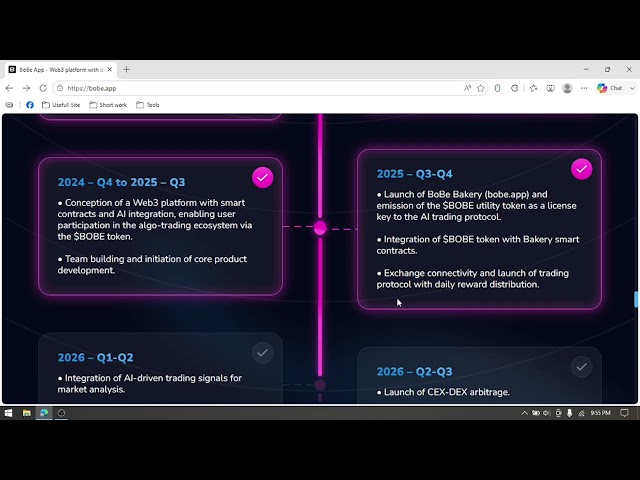This screenshot has height=480, width=640.
Task: Open the recording app on taskbar
Action: coord(61,413)
